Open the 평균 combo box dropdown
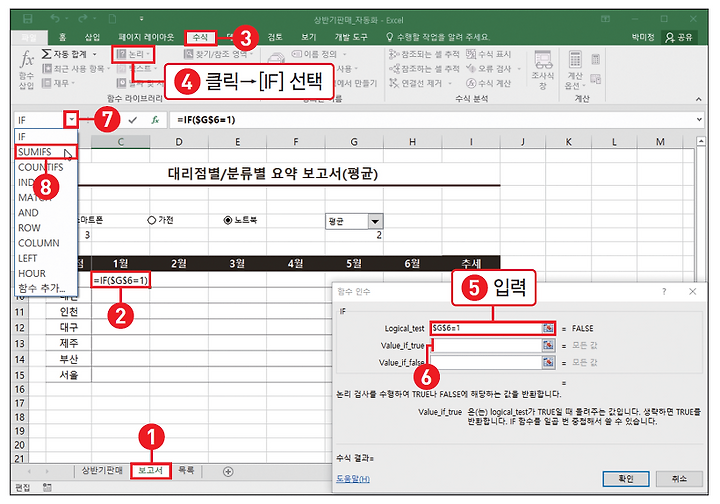 tap(375, 222)
